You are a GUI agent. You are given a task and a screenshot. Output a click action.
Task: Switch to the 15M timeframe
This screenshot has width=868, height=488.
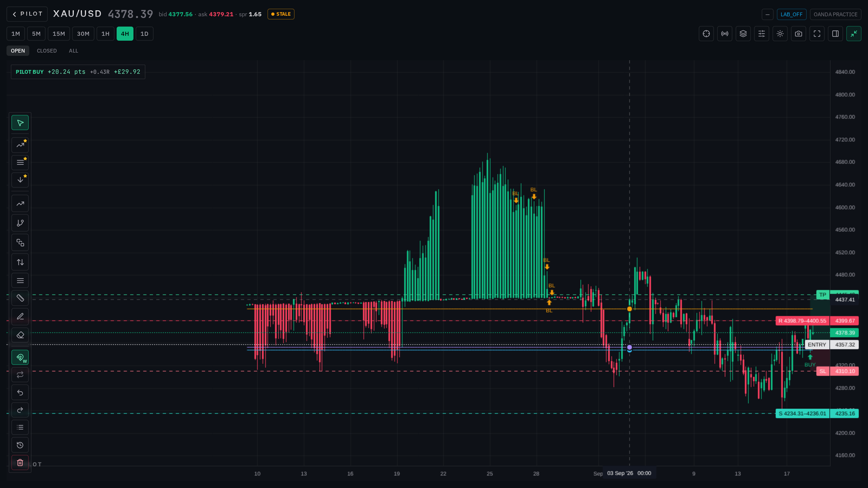click(59, 34)
